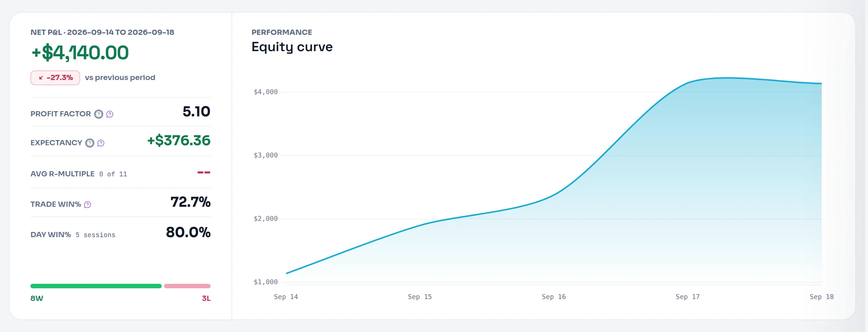This screenshot has width=868, height=332.
Task: Click the 'PROFIT FACTOR' metric label
Action: pyautogui.click(x=61, y=114)
